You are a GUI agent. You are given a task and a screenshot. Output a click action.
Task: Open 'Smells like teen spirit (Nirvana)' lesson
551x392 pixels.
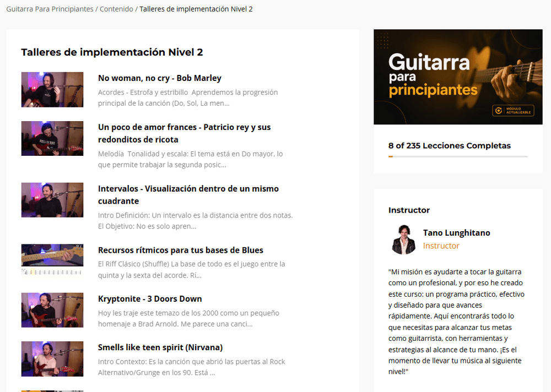click(x=160, y=347)
